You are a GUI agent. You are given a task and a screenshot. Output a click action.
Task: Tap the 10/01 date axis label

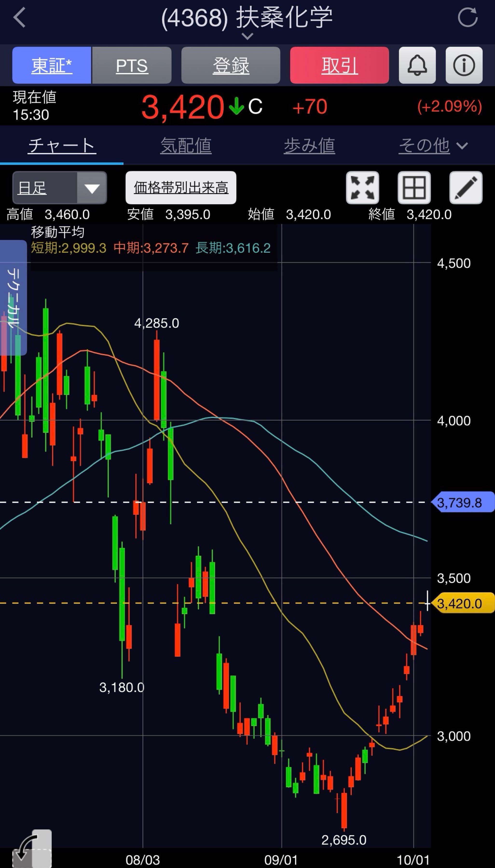(413, 860)
